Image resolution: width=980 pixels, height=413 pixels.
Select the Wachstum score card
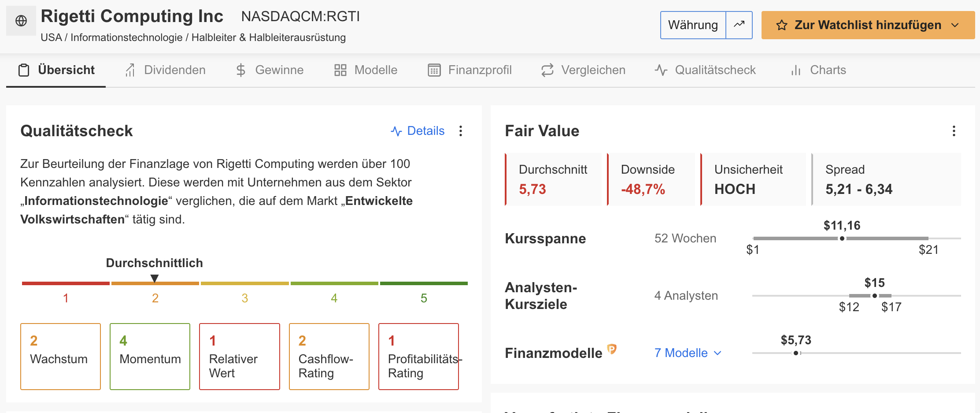point(61,357)
